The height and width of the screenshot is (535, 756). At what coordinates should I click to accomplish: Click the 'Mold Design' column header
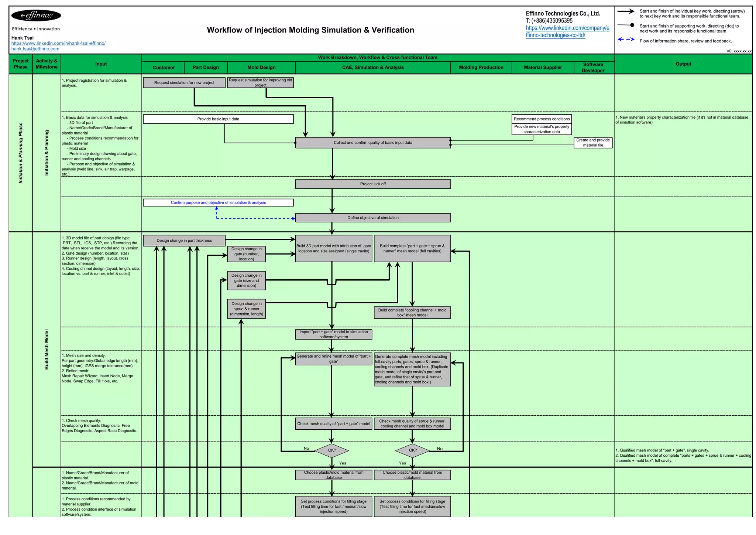pos(261,67)
